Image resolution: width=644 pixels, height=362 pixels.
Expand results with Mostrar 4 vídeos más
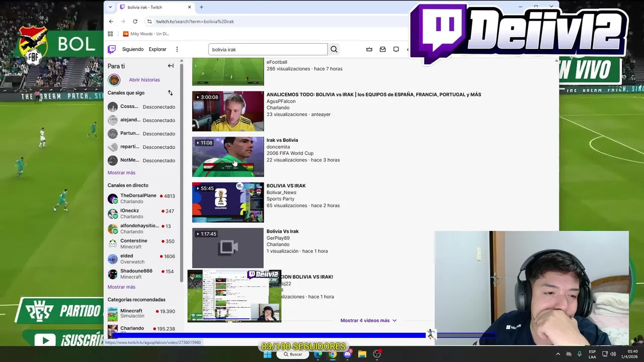click(x=368, y=320)
